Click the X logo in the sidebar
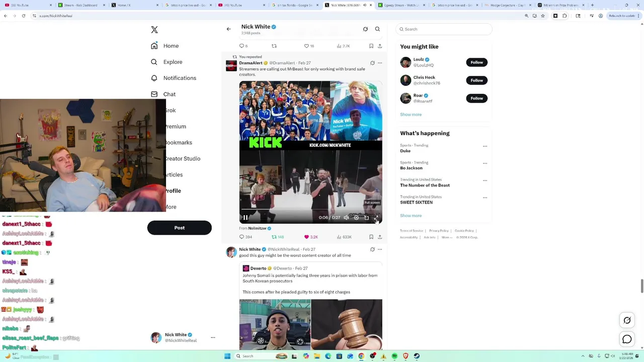This screenshot has width=644, height=362. [154, 30]
